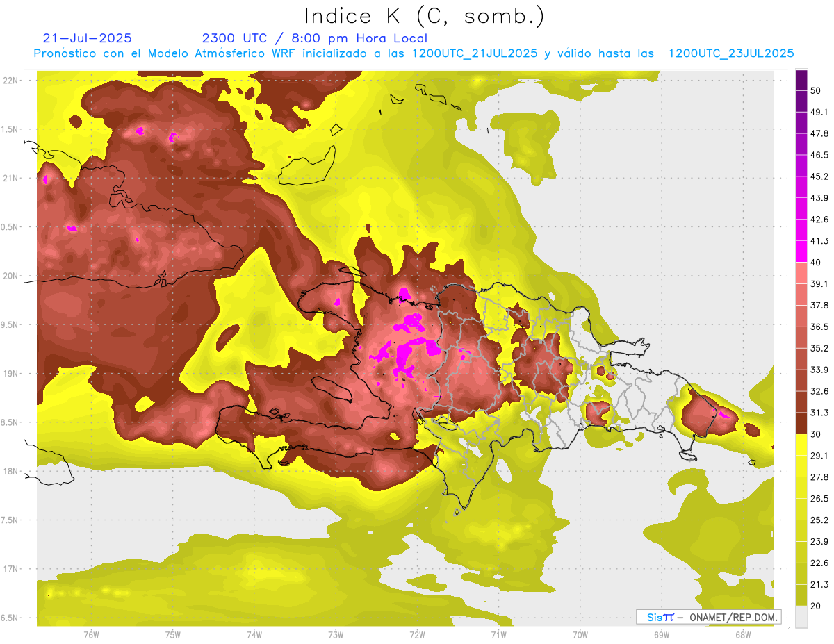
Task: Click the "47.8" value on the color scale
Action: tap(819, 133)
